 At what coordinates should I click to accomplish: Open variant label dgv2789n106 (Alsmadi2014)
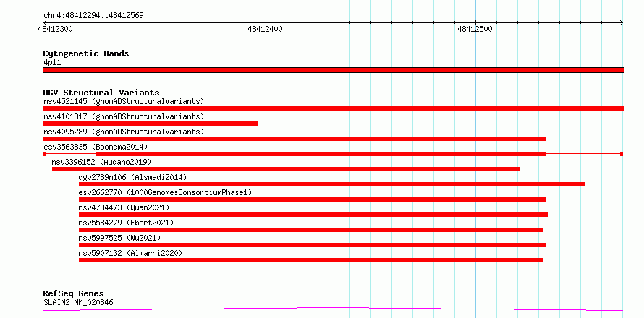tap(132, 177)
